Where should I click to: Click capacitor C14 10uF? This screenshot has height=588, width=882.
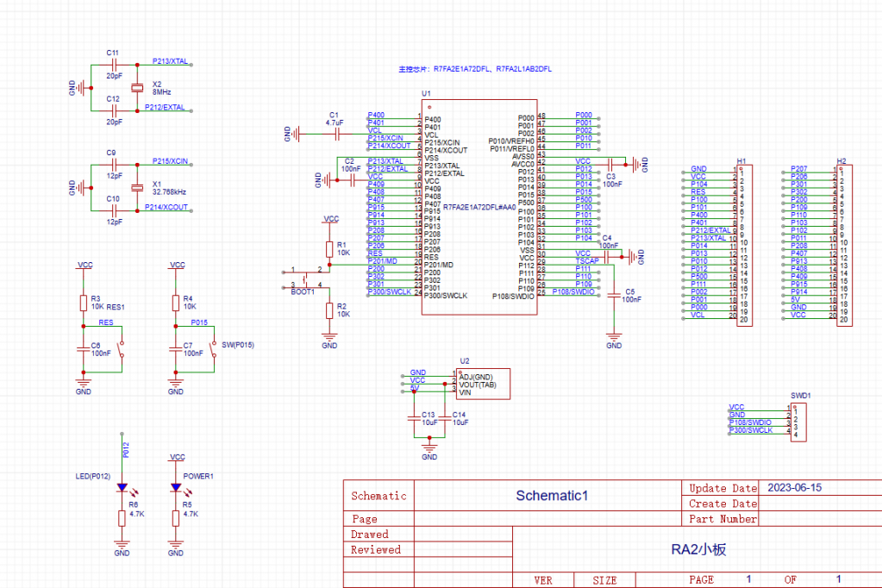pos(445,418)
